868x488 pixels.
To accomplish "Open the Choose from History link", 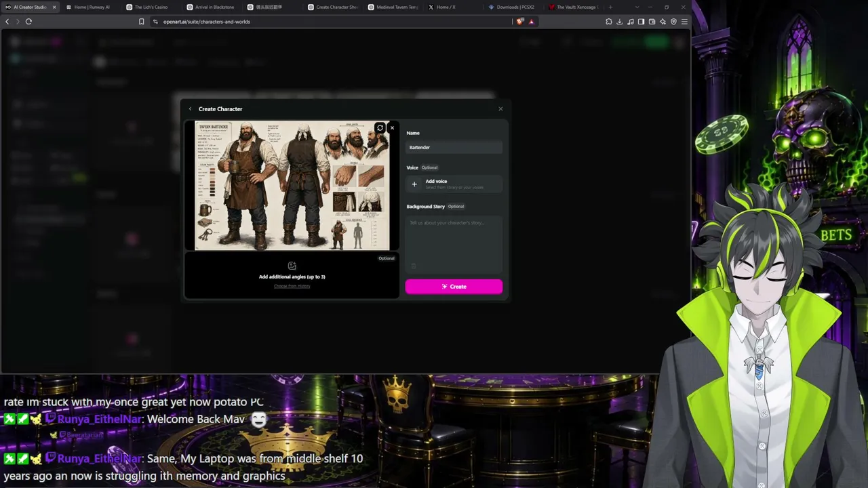I will coord(292,286).
